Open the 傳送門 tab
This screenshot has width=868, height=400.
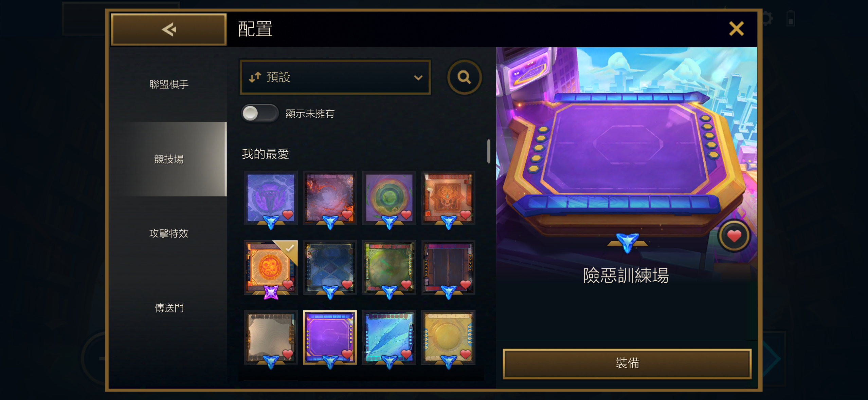pos(169,308)
